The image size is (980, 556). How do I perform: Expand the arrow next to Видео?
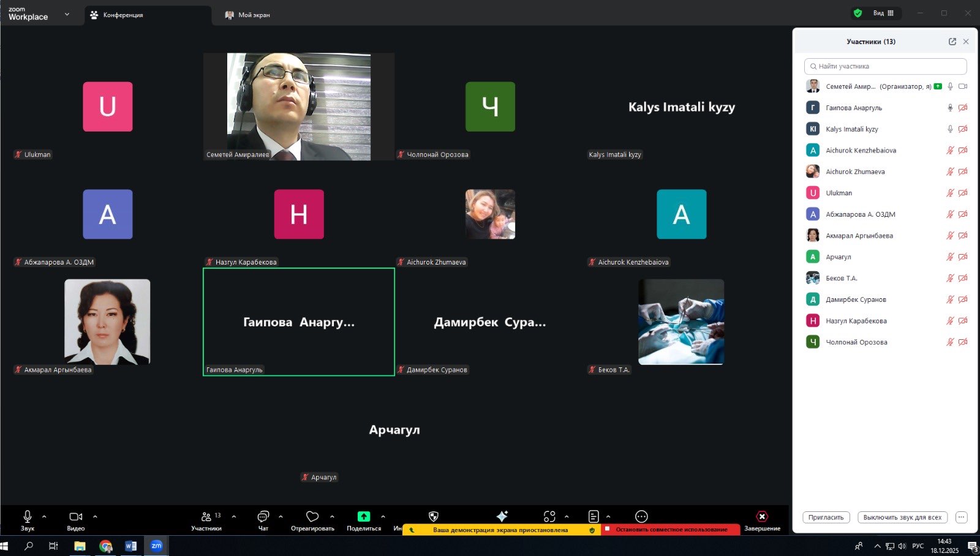(x=95, y=517)
